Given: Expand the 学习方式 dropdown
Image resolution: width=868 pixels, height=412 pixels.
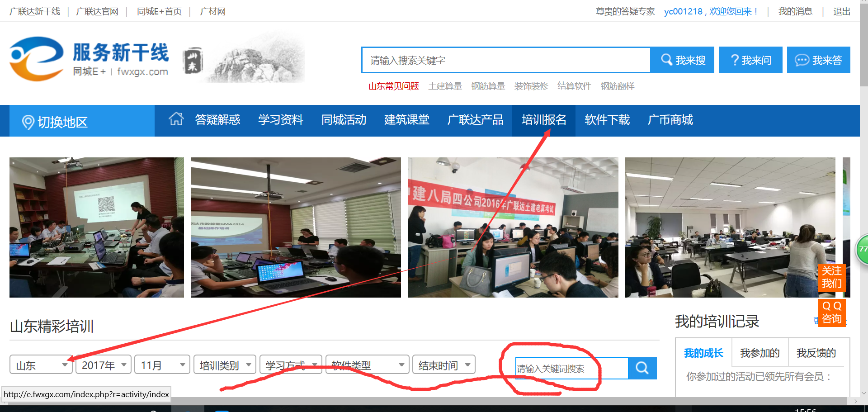Looking at the screenshot, I should [291, 365].
